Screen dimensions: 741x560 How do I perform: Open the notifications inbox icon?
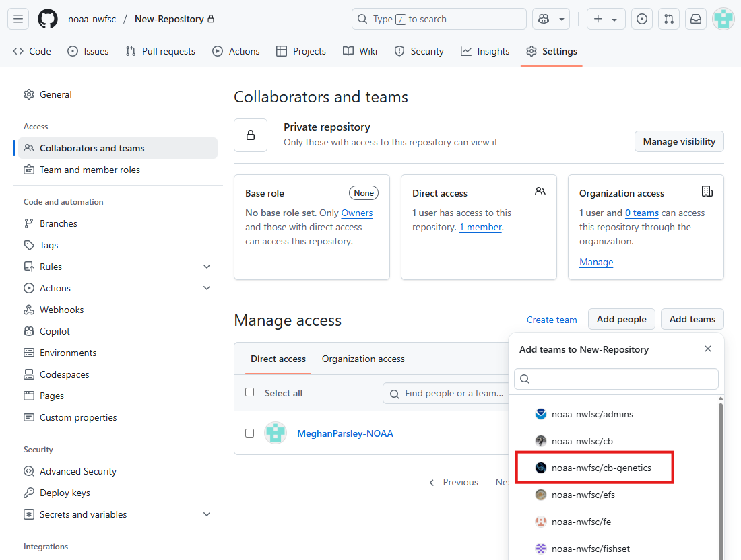[x=696, y=19]
